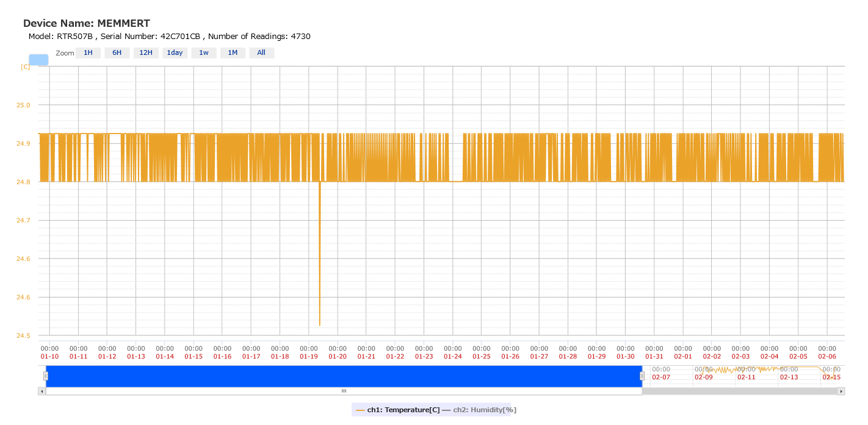
Task: Click the 02-06 date label
Action: click(x=827, y=356)
